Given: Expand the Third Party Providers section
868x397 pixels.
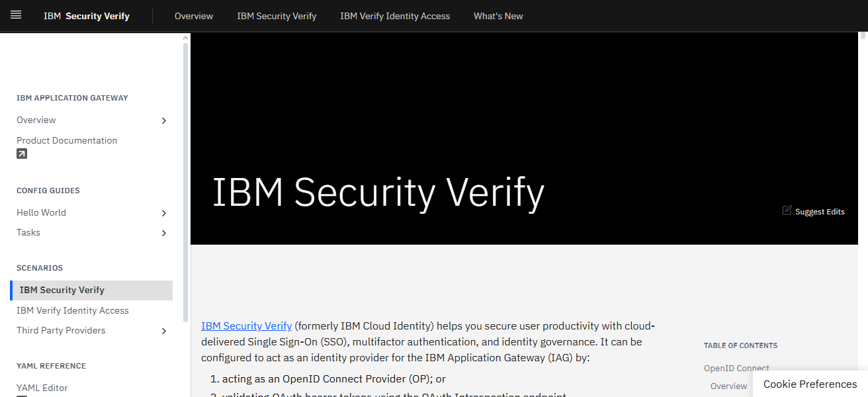Looking at the screenshot, I should (163, 331).
